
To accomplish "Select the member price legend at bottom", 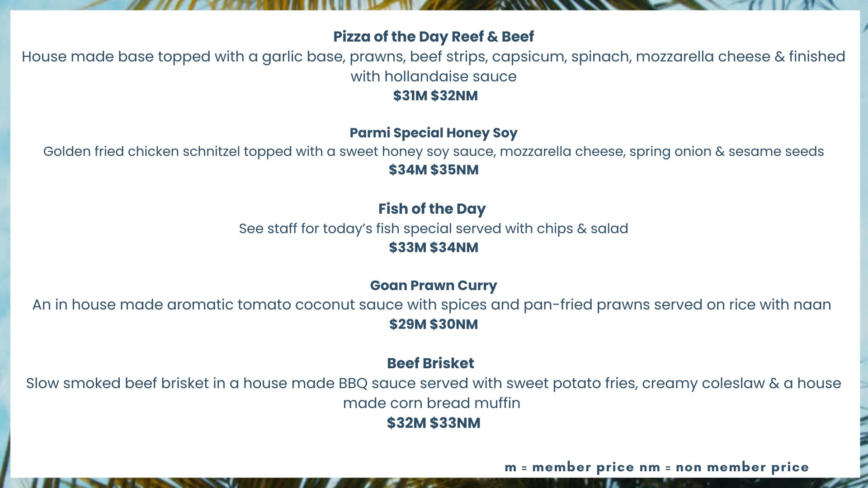I will [x=657, y=467].
